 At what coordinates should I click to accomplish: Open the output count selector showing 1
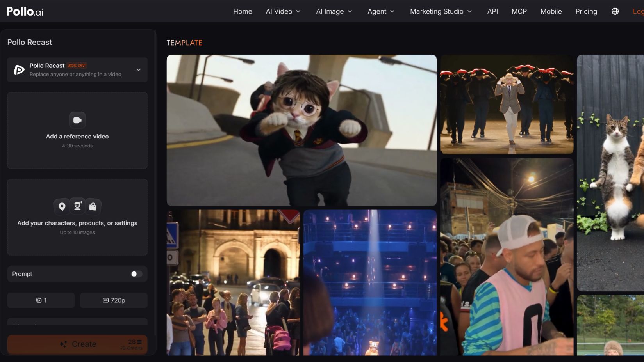(x=41, y=300)
